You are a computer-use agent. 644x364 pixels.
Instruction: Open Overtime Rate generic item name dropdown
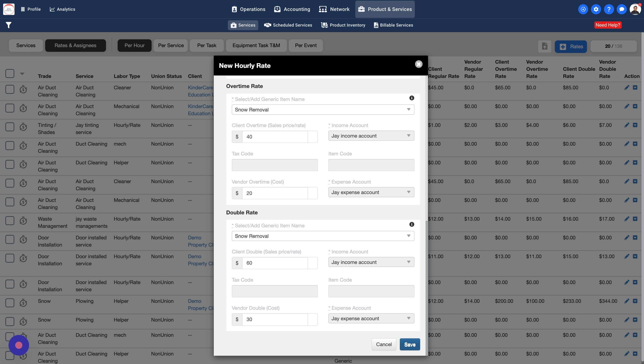(x=323, y=109)
